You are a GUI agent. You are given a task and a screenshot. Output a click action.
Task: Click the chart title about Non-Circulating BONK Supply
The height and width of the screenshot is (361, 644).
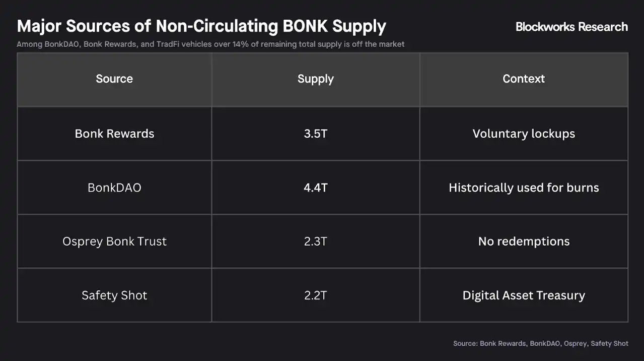[x=201, y=26]
